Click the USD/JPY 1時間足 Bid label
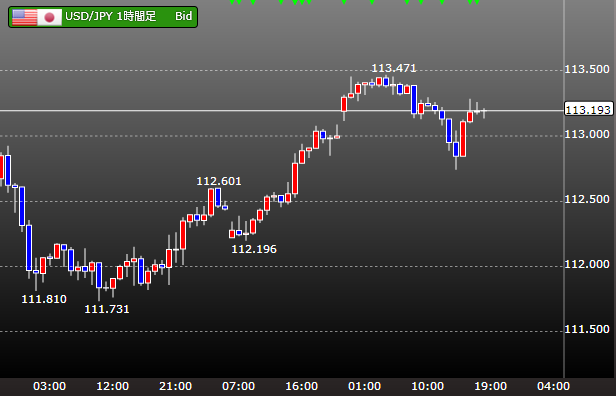This screenshot has height=396, width=616. [x=103, y=17]
